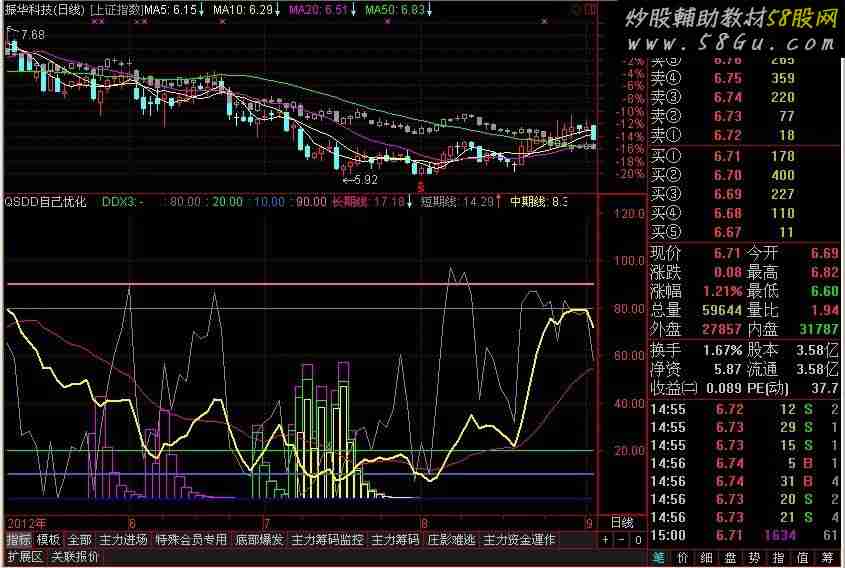Viewport: 845px width, 568px height.
Task: Click the 关联报价 button
Action: click(x=75, y=556)
